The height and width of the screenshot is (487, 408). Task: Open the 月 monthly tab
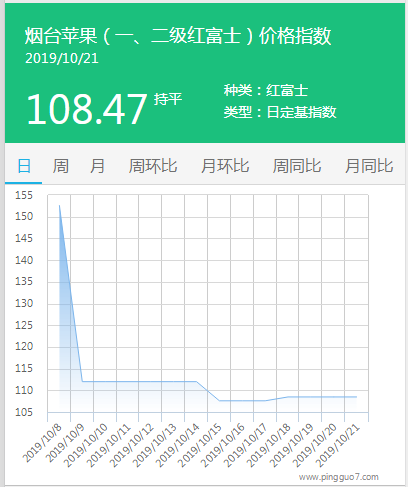(x=97, y=166)
